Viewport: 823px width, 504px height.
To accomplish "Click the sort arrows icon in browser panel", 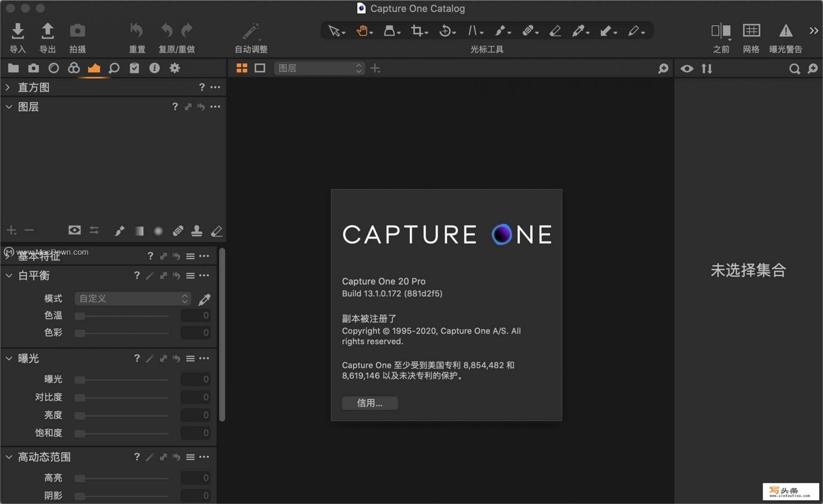I will click(707, 68).
